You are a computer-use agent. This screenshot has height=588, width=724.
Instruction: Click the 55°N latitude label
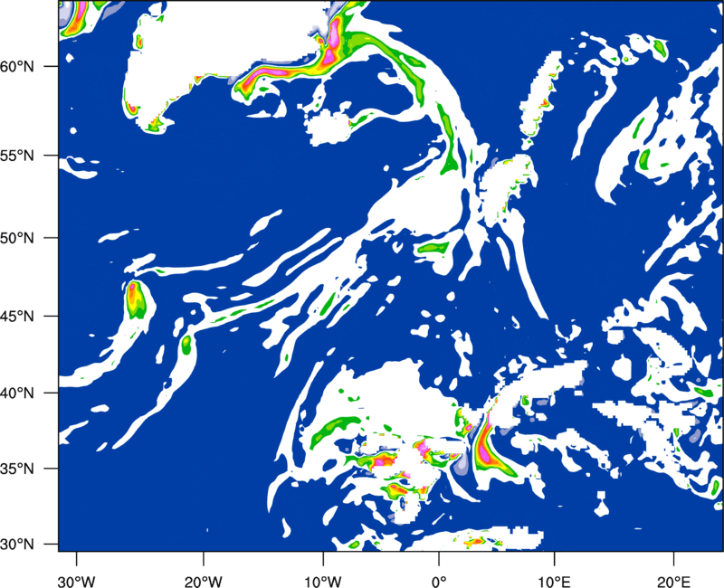[x=17, y=156]
